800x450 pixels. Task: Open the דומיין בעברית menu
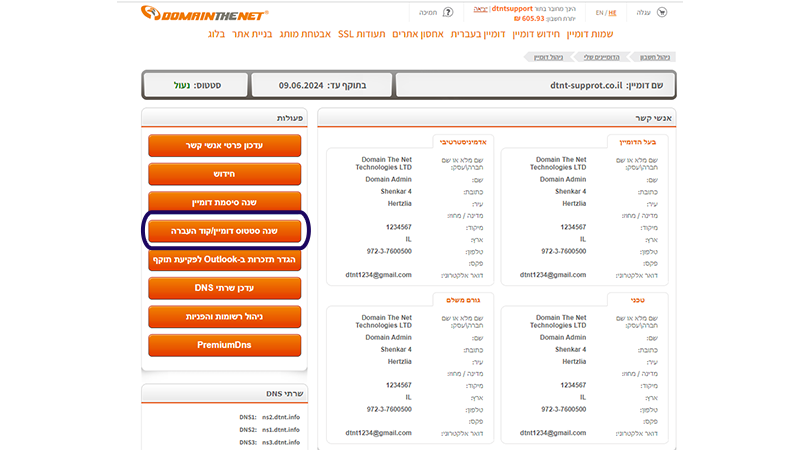pos(478,34)
